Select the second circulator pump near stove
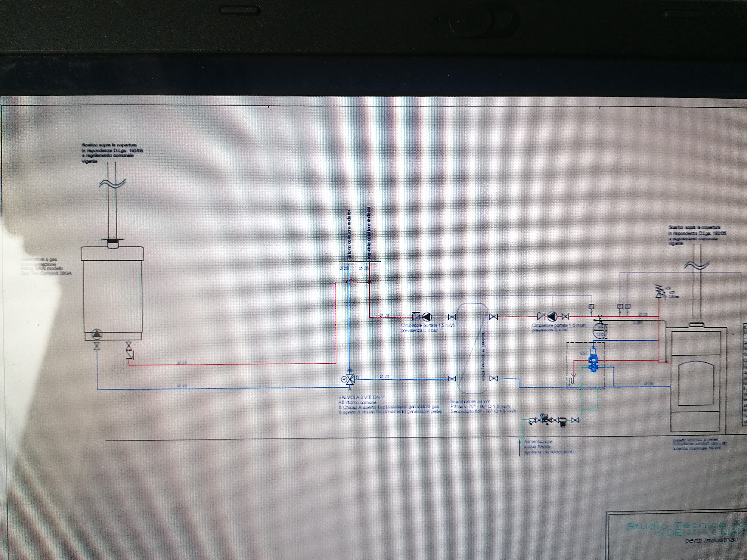The image size is (747, 560). (552, 317)
